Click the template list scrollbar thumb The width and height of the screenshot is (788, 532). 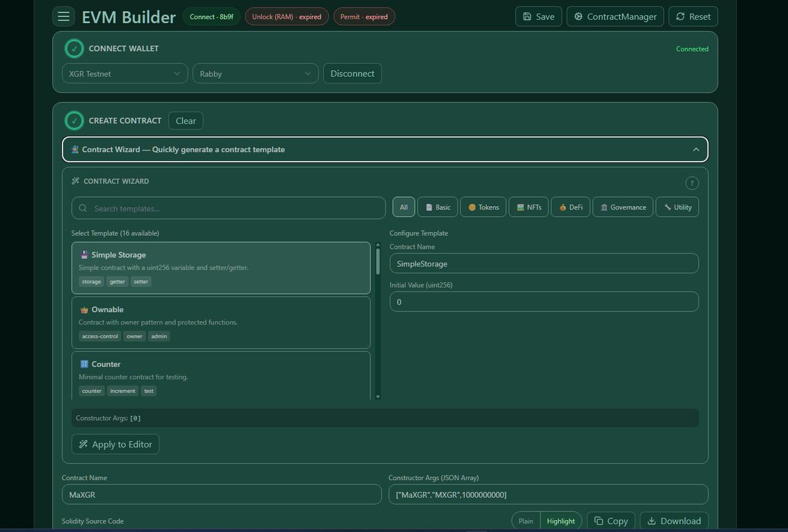[378, 261]
